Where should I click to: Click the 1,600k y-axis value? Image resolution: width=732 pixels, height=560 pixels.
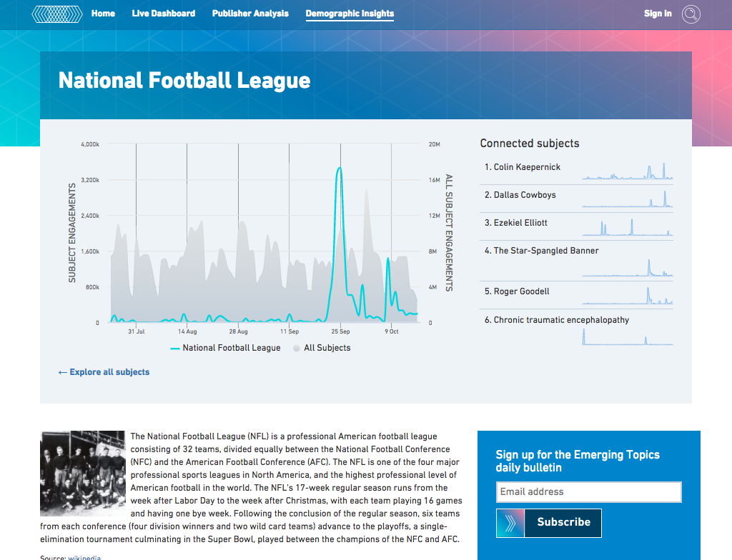tap(90, 251)
